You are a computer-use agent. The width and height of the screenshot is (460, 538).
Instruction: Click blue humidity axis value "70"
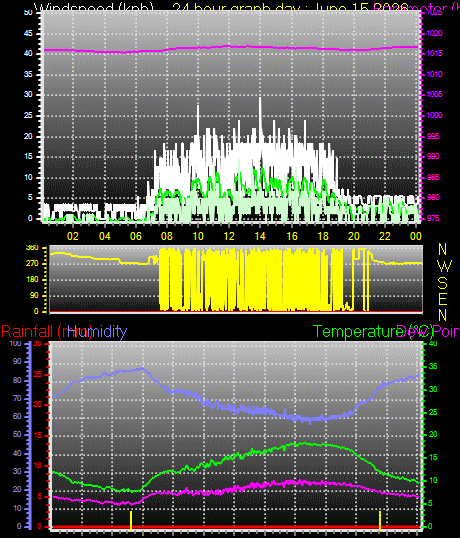click(17, 399)
